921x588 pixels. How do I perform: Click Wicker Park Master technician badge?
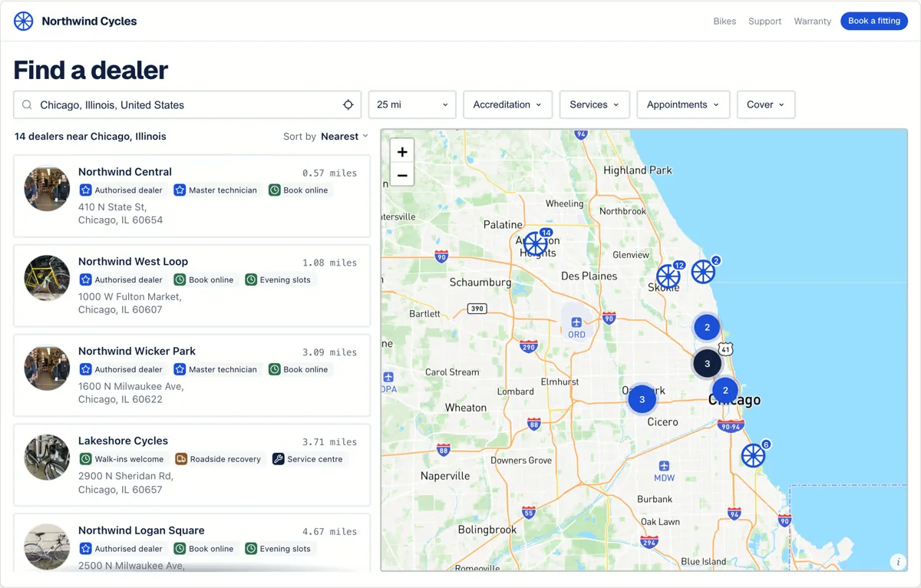(217, 369)
